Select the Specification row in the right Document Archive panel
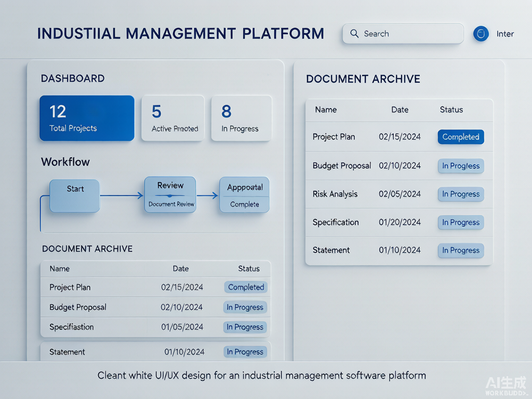This screenshot has height=399, width=532. click(399, 222)
